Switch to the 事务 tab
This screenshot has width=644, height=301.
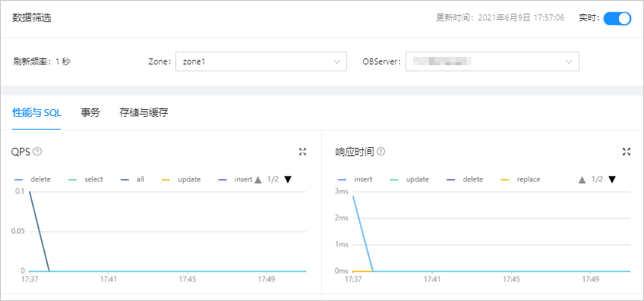click(90, 113)
